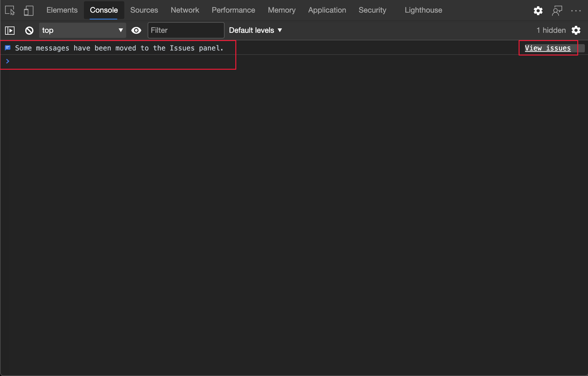Switch to the Network tab
Screen dimensions: 588x376
tap(185, 10)
